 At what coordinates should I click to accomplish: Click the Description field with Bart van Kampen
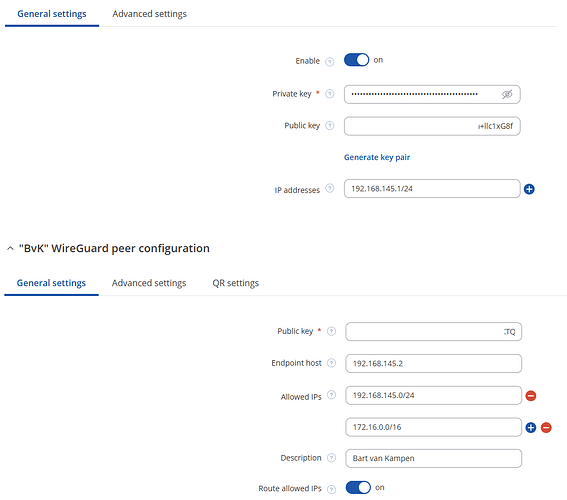pos(433,458)
